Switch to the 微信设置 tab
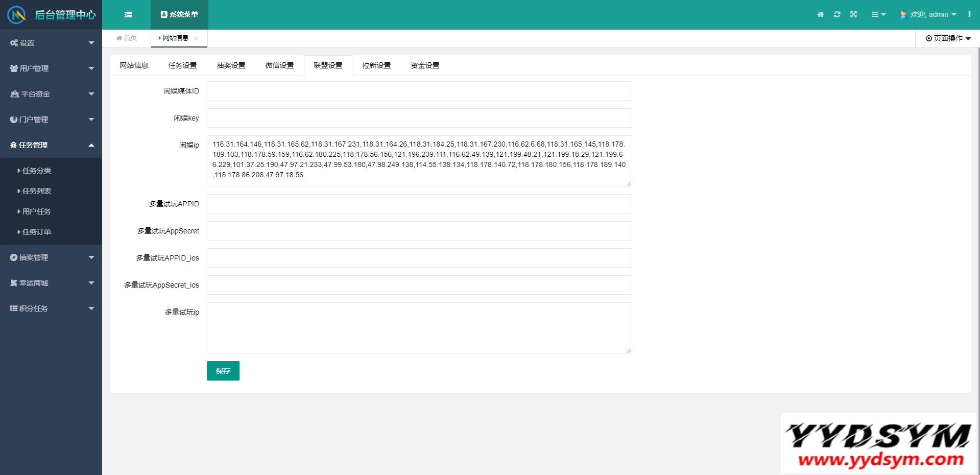The height and width of the screenshot is (475, 980). pyautogui.click(x=279, y=65)
